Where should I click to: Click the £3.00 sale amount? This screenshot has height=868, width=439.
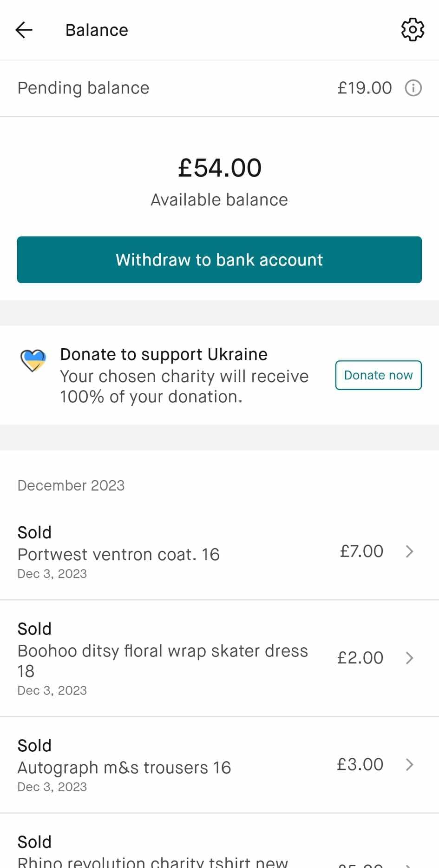point(360,764)
